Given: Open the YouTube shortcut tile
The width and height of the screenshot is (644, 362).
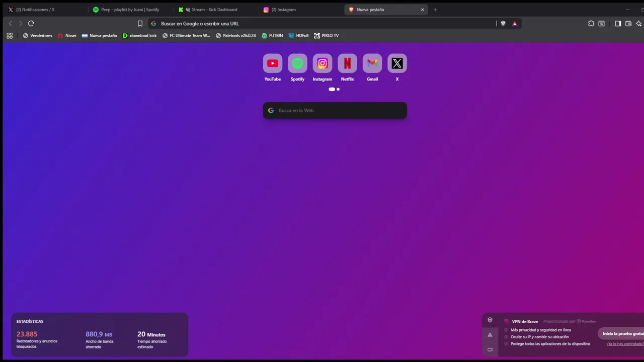Looking at the screenshot, I should (272, 63).
